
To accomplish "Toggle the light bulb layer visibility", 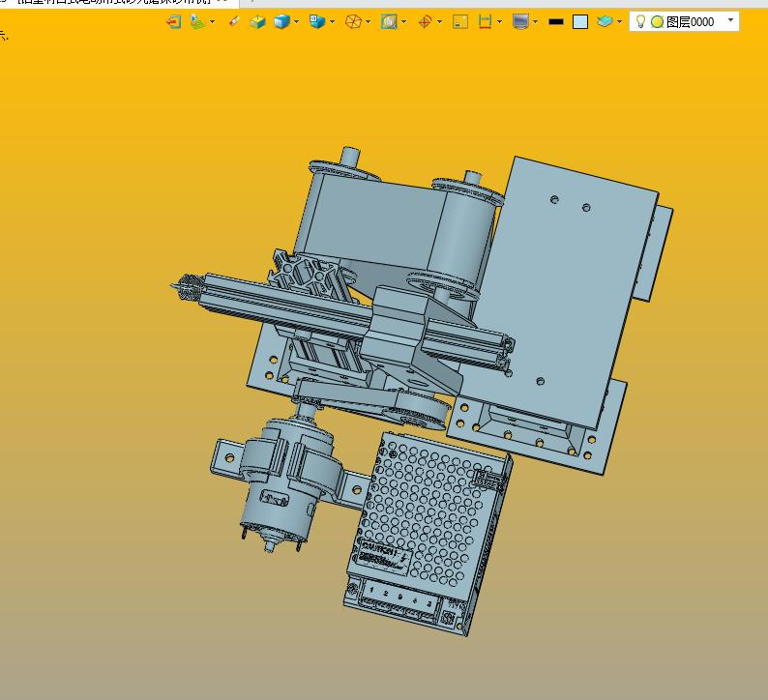I will click(640, 21).
